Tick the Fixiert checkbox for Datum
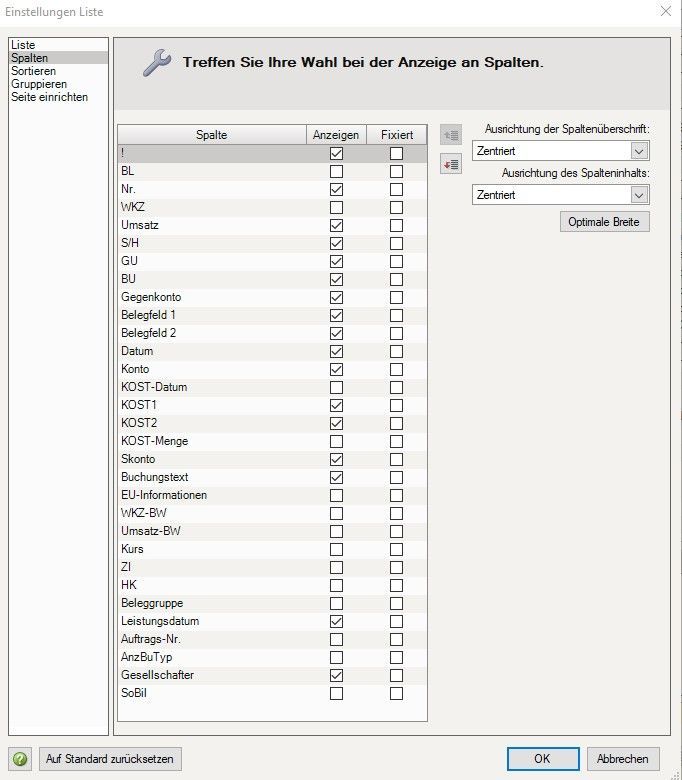682x780 pixels. coord(396,352)
